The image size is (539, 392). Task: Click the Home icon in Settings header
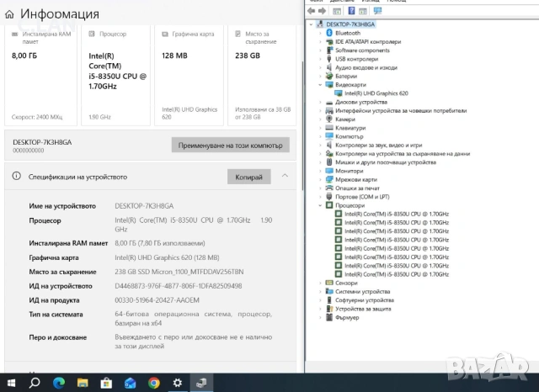[x=9, y=14]
